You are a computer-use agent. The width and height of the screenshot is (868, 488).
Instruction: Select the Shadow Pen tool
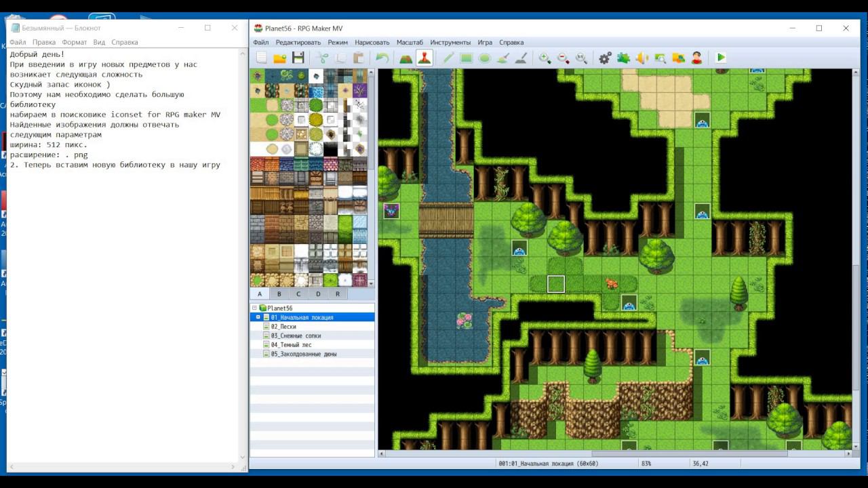[521, 58]
